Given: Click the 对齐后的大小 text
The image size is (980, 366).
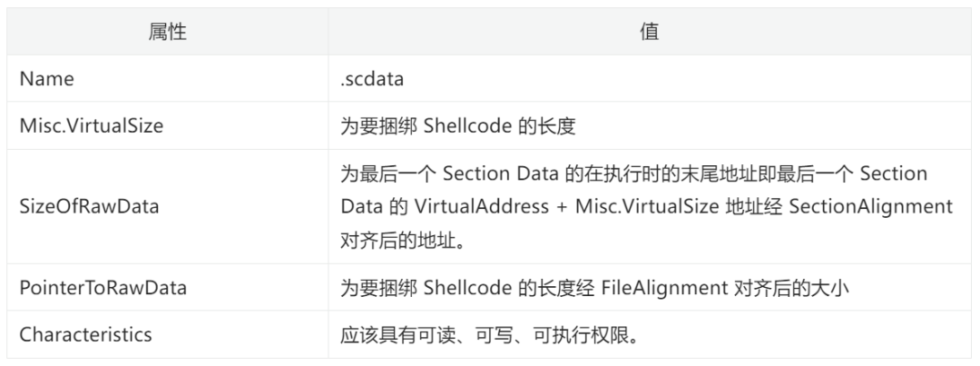Looking at the screenshot, I should click(790, 288).
